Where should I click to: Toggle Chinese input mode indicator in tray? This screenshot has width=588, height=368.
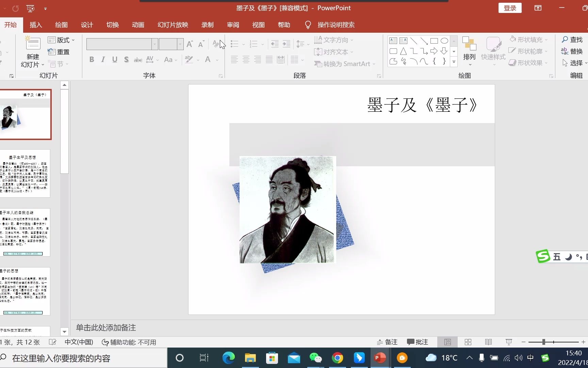coord(530,358)
